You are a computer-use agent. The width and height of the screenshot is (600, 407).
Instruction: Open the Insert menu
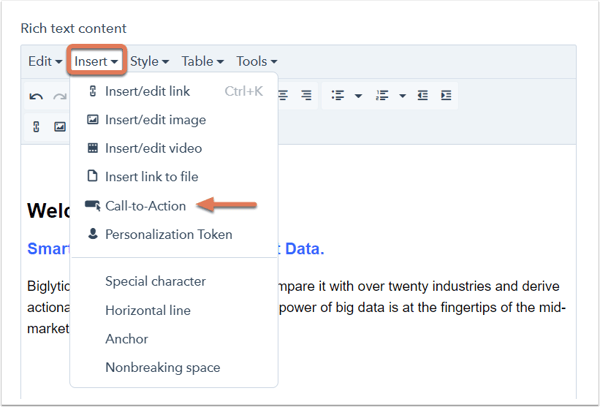point(96,61)
